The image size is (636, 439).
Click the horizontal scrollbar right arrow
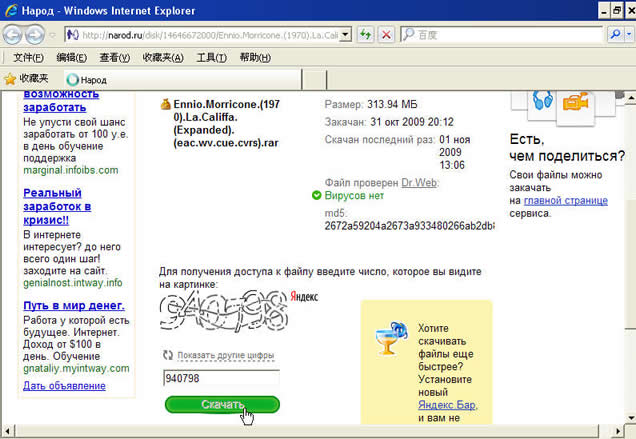617,431
